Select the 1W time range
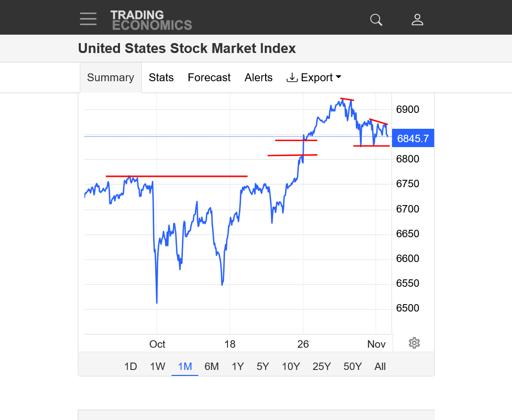This screenshot has width=512, height=420. tap(158, 367)
